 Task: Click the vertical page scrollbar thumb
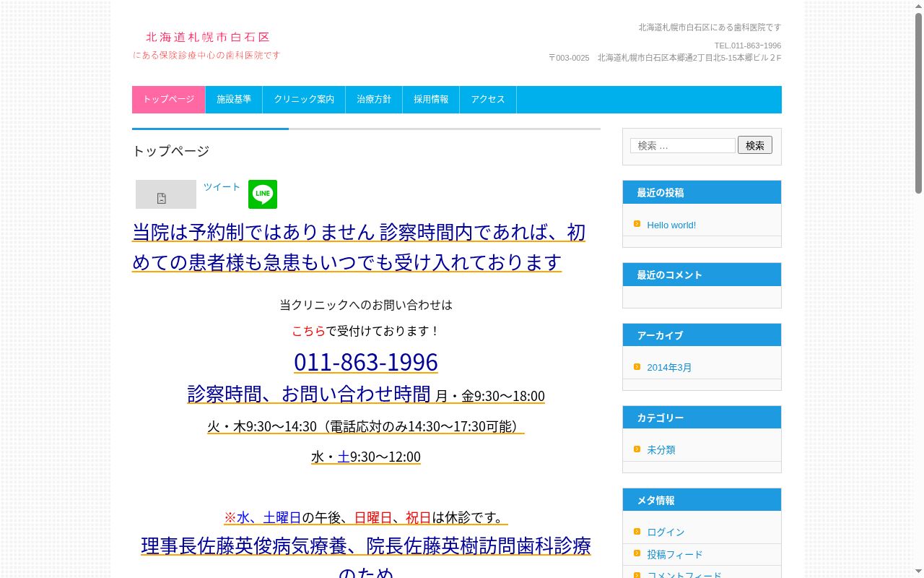(918, 103)
